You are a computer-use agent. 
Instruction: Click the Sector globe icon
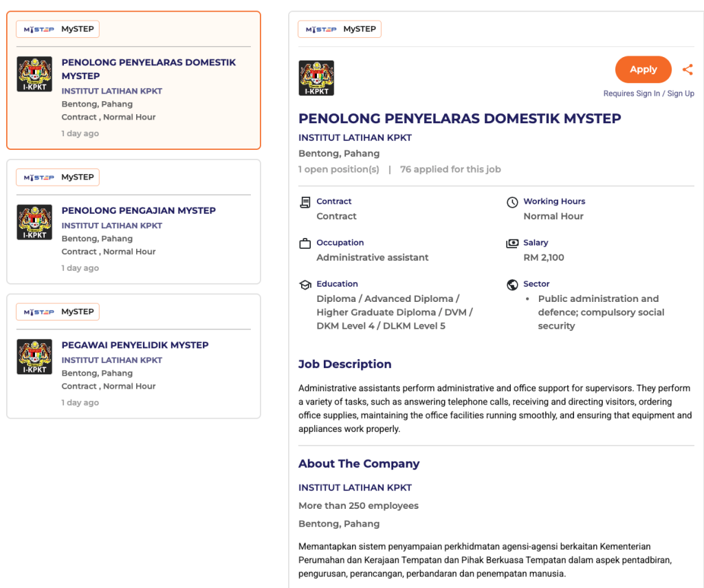click(512, 285)
